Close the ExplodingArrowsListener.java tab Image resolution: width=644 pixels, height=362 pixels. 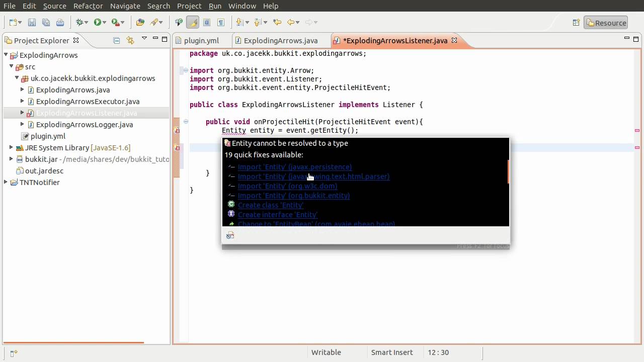tap(454, 40)
